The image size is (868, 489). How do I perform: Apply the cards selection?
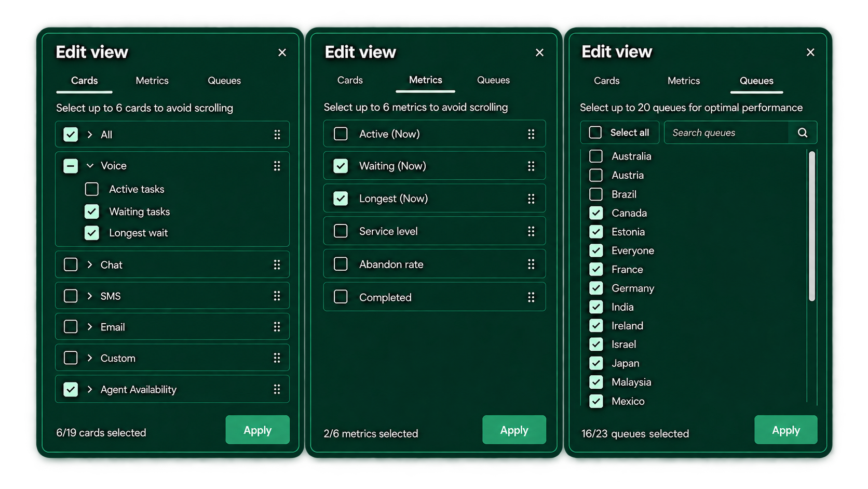click(x=257, y=430)
